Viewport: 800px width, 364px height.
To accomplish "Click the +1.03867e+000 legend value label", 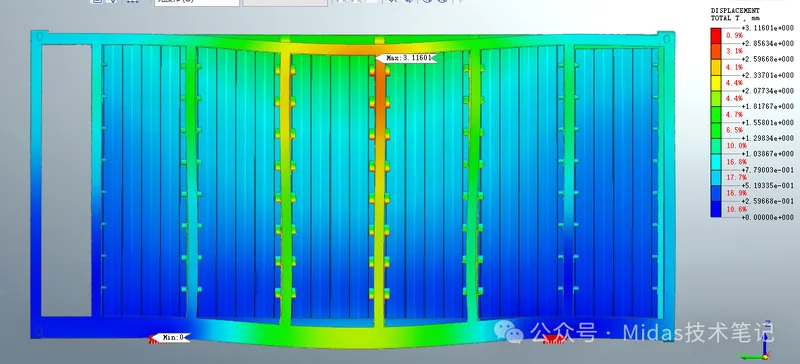I will tap(767, 154).
